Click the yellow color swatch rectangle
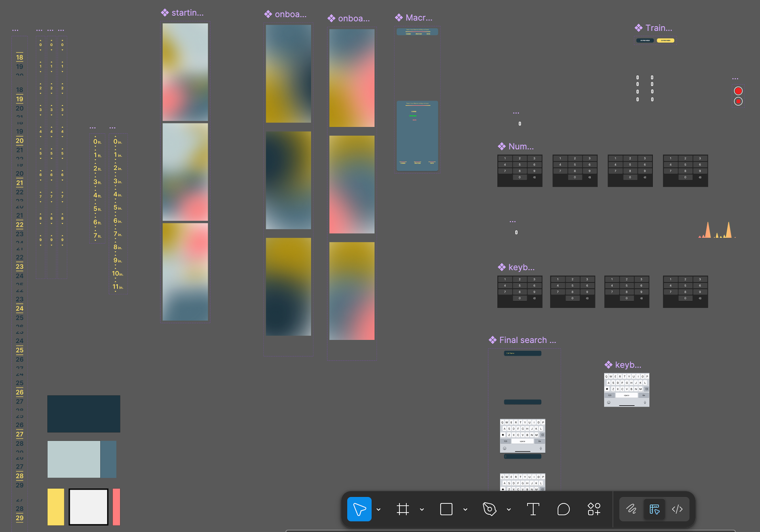This screenshot has height=532, width=760. pos(56,507)
